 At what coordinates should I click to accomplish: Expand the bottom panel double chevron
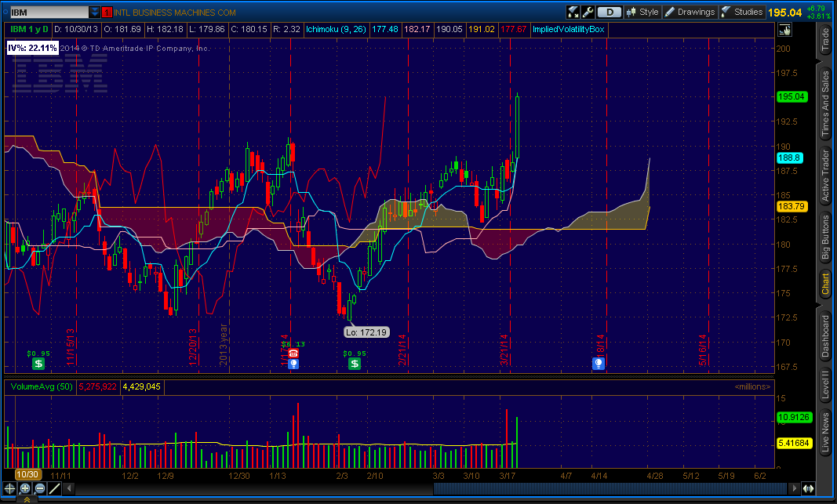(26, 500)
